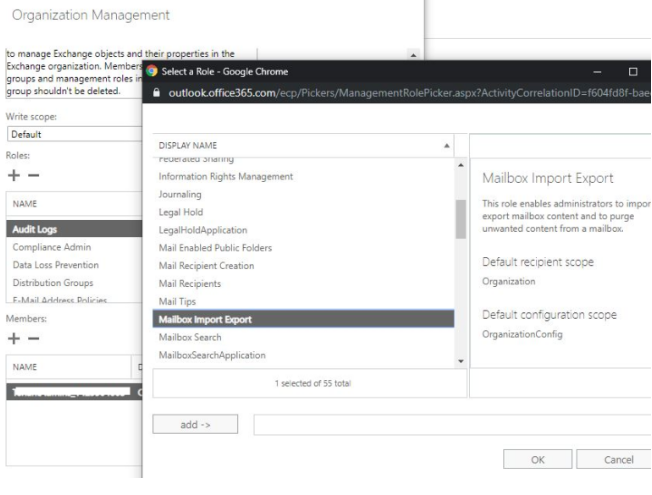
Task: Confirm selection with the OK button
Action: (x=538, y=459)
